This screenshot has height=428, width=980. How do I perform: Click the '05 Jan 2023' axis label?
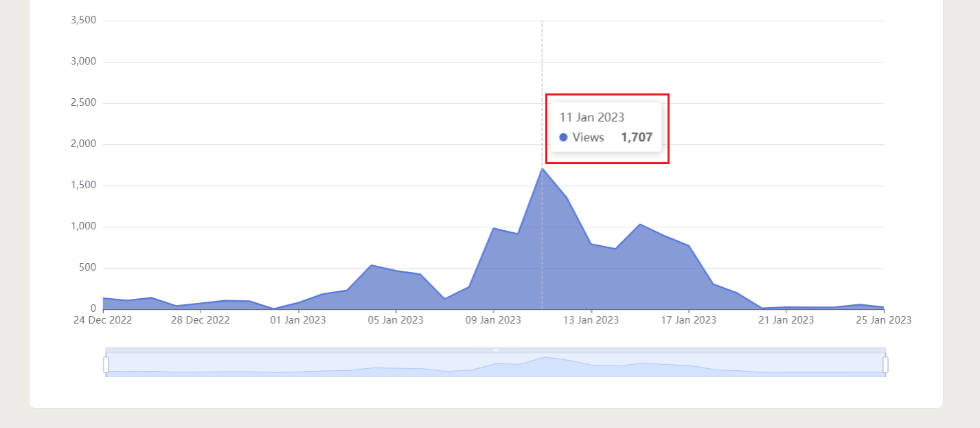pos(396,320)
